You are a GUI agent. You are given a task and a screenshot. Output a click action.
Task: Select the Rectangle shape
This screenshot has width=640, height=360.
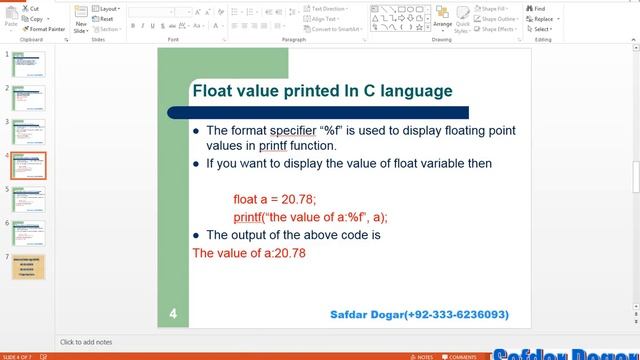point(401,9)
